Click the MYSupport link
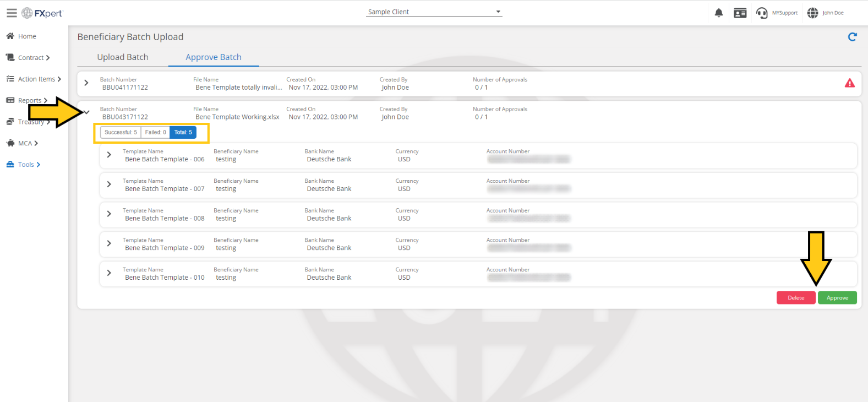868x402 pixels. (784, 13)
